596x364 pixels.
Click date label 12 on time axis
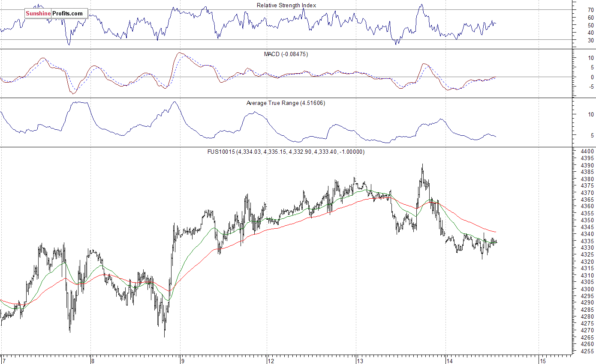click(271, 361)
